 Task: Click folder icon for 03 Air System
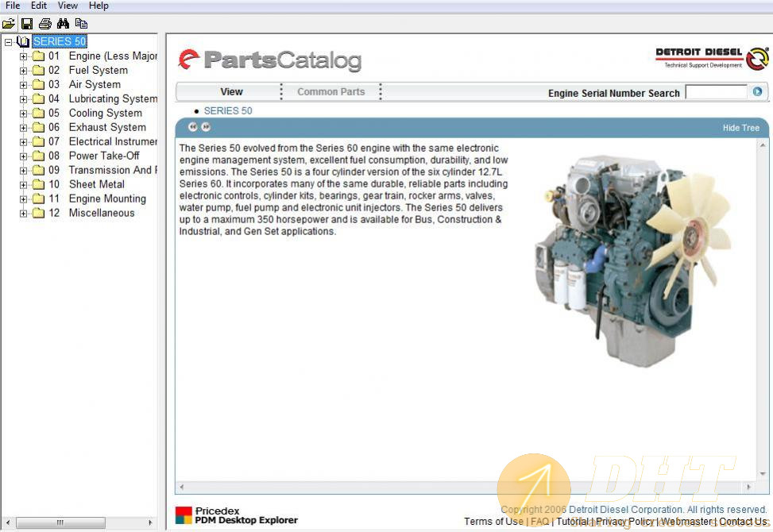[38, 85]
